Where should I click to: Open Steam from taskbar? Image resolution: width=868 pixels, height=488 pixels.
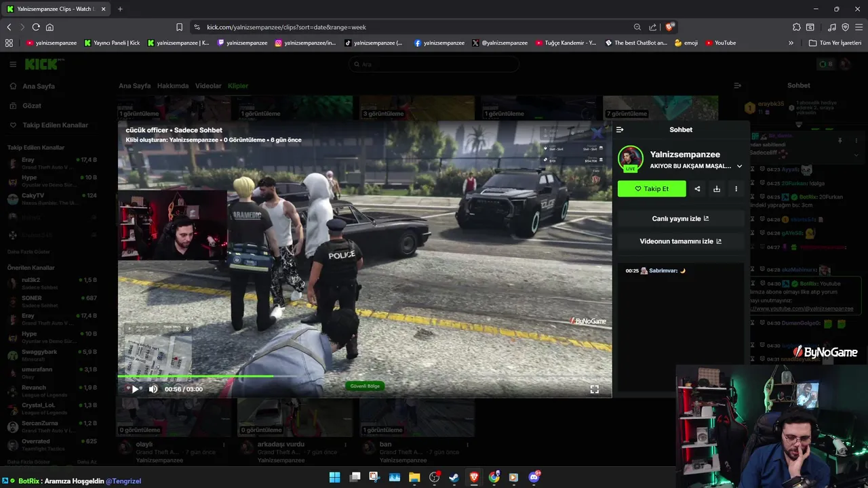454,477
